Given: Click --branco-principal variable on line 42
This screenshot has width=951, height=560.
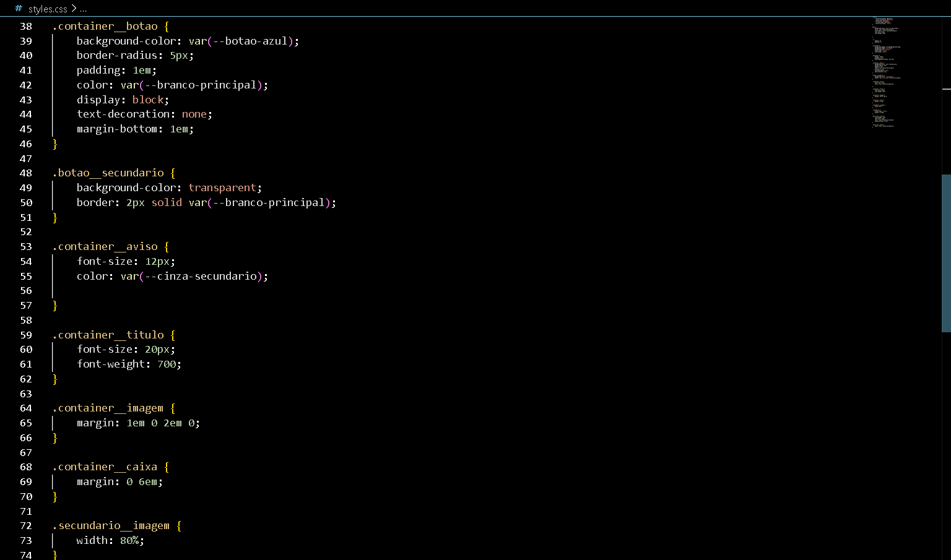Looking at the screenshot, I should (x=201, y=85).
